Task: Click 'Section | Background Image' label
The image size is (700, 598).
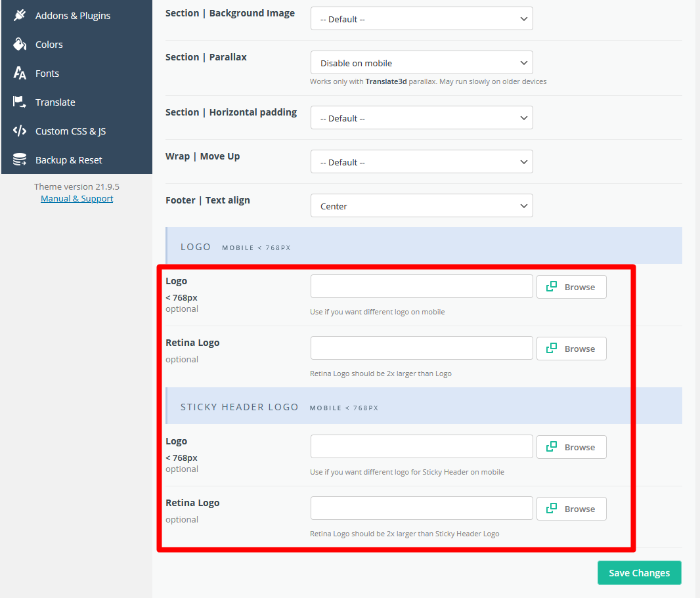Action: pyautogui.click(x=230, y=13)
